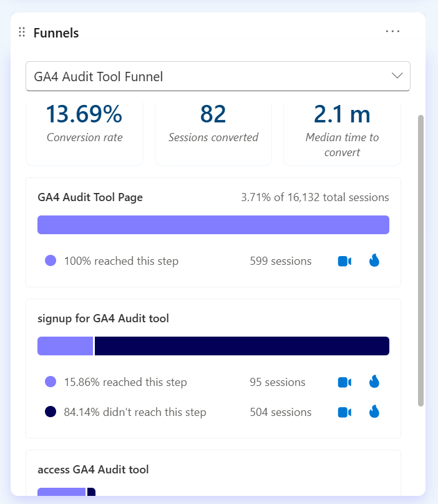Viewport: 438px width, 504px height.
Task: Click the dark navy signup didn't-reach bar segment
Action: point(242,346)
